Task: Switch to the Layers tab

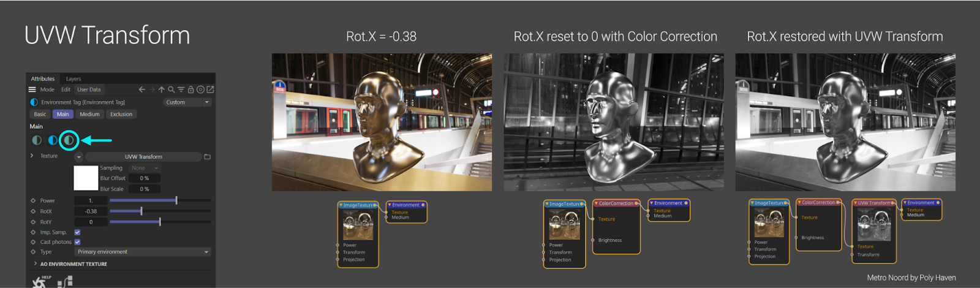Action: pyautogui.click(x=73, y=79)
